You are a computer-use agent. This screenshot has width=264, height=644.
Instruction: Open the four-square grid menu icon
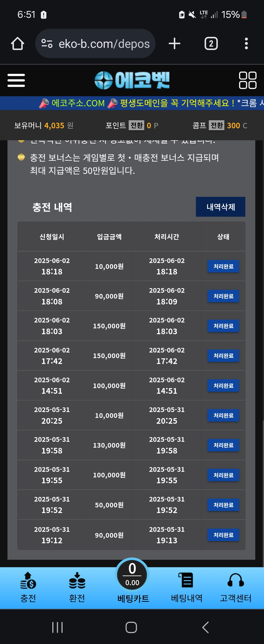coord(247,80)
